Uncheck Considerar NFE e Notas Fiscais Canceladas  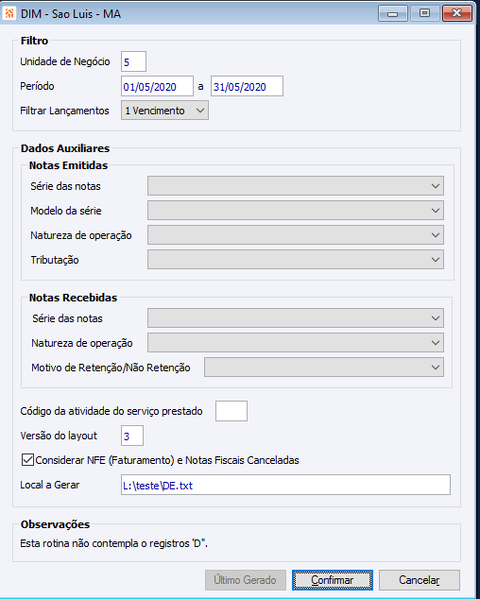coord(28,460)
